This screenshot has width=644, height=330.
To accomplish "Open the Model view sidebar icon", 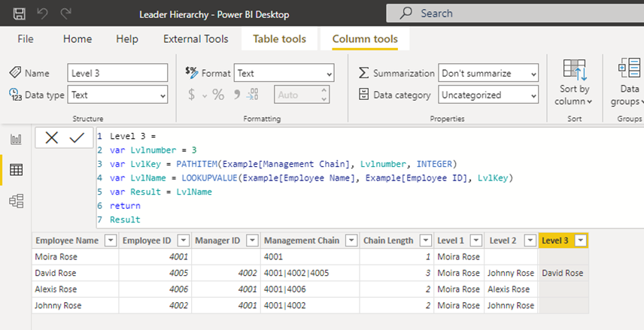I will [x=16, y=201].
